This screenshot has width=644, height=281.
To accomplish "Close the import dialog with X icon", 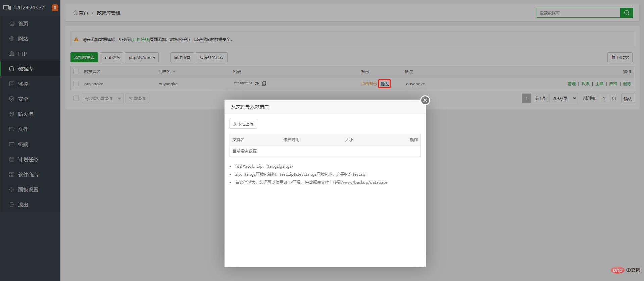I will (425, 100).
